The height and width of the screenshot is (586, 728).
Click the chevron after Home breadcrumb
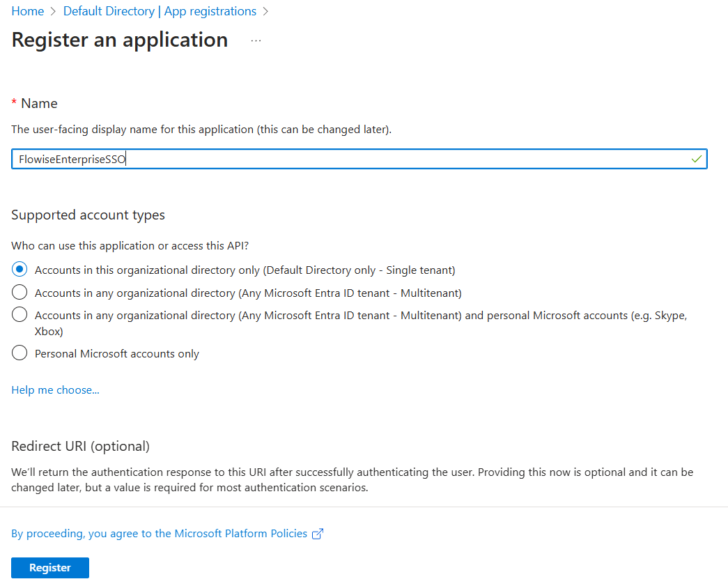coord(54,11)
